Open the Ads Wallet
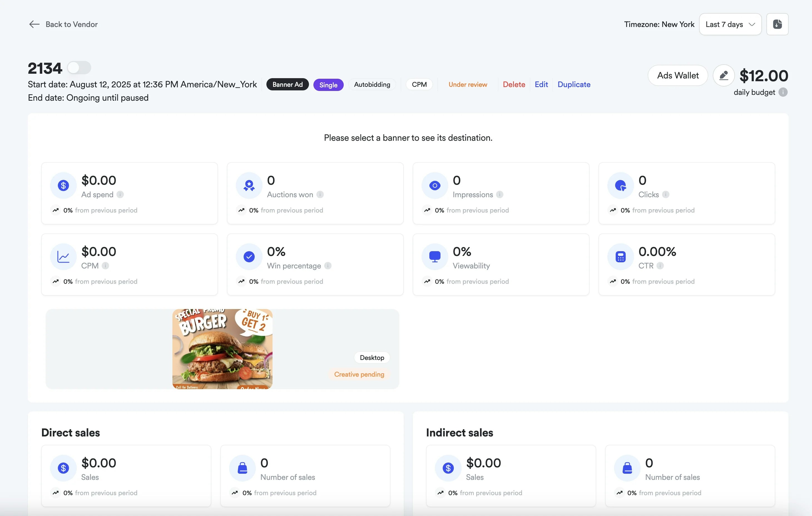This screenshot has height=516, width=812. pos(677,75)
